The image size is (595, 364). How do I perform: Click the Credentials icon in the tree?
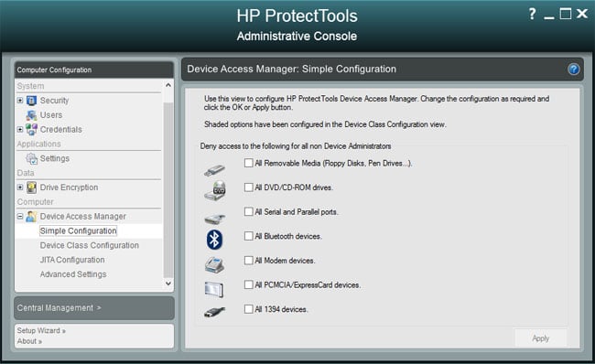pyautogui.click(x=31, y=129)
